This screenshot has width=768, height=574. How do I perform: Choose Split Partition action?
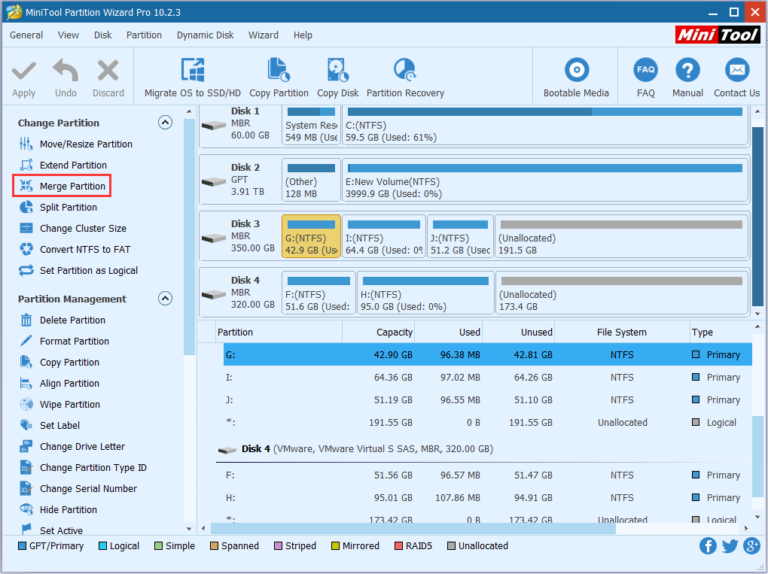coord(68,207)
